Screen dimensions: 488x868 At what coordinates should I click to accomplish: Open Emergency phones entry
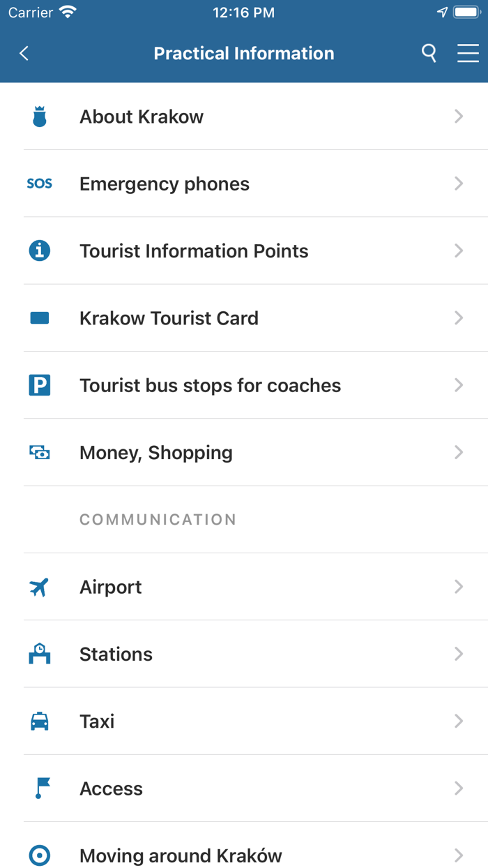[x=165, y=184]
